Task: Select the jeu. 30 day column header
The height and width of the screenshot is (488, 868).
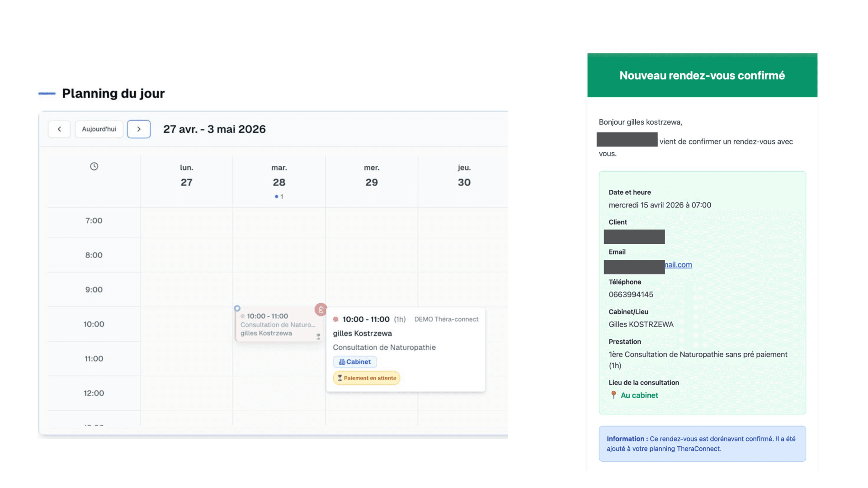Action: pos(464,175)
